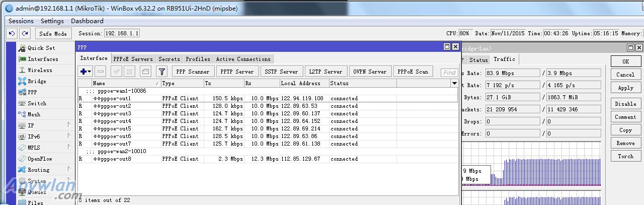Click the L2TP Server button
Screen dimensions: 644x205
tap(326, 72)
